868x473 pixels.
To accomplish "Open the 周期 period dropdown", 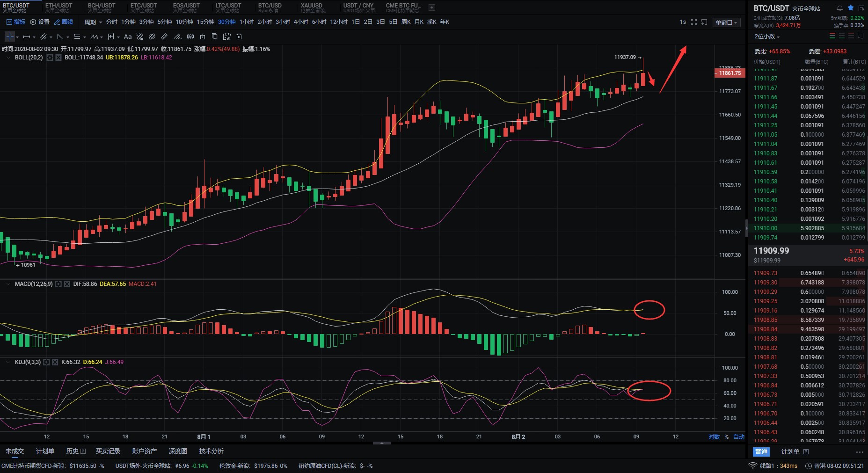I will [93, 22].
